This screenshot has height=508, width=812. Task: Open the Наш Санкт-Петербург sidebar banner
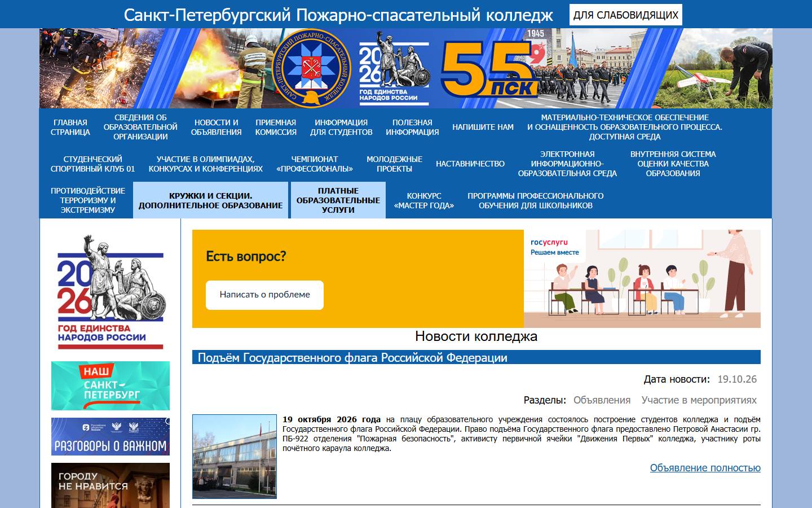click(x=111, y=386)
